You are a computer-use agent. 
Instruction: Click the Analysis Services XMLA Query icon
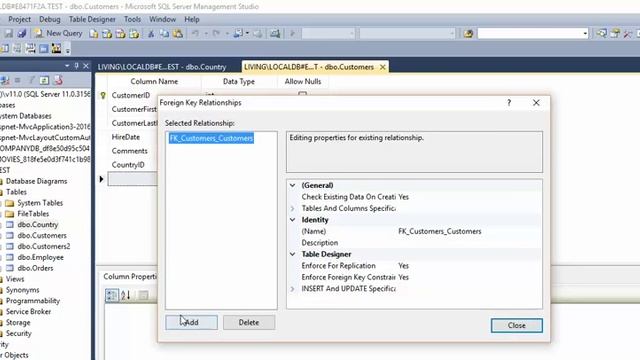pos(134,33)
